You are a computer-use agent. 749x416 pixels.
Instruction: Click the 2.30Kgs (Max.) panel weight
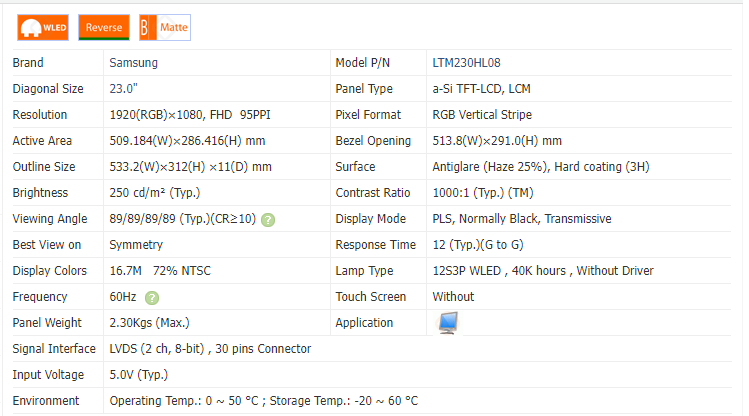point(150,323)
